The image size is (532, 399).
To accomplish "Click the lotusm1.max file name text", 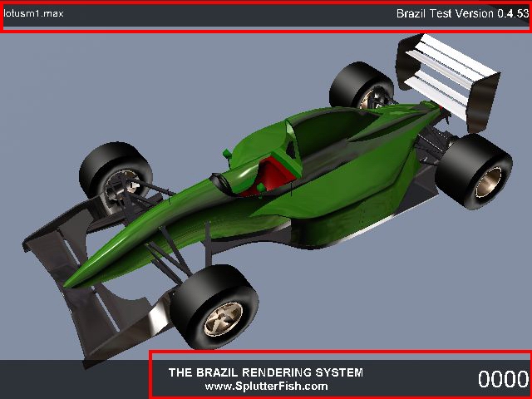I will (x=33, y=13).
